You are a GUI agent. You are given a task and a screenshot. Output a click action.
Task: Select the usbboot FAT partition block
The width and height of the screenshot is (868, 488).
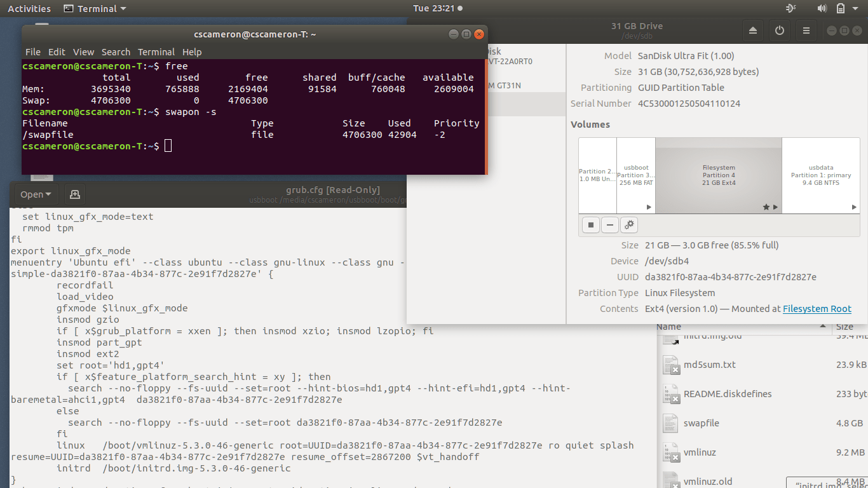(x=635, y=175)
